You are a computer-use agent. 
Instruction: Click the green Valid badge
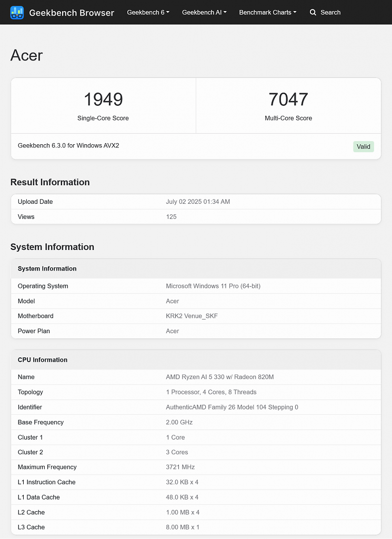click(364, 147)
